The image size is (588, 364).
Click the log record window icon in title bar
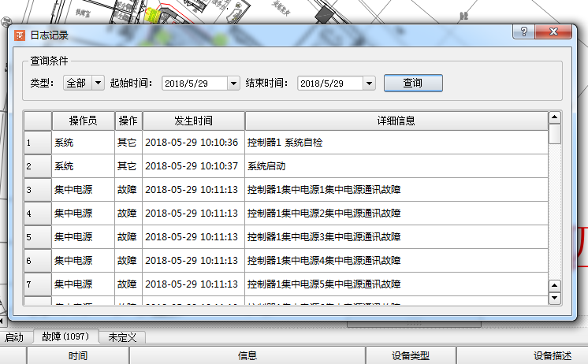point(20,35)
